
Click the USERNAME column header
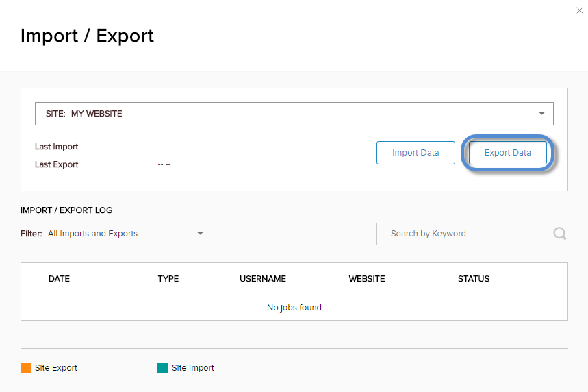click(x=263, y=279)
